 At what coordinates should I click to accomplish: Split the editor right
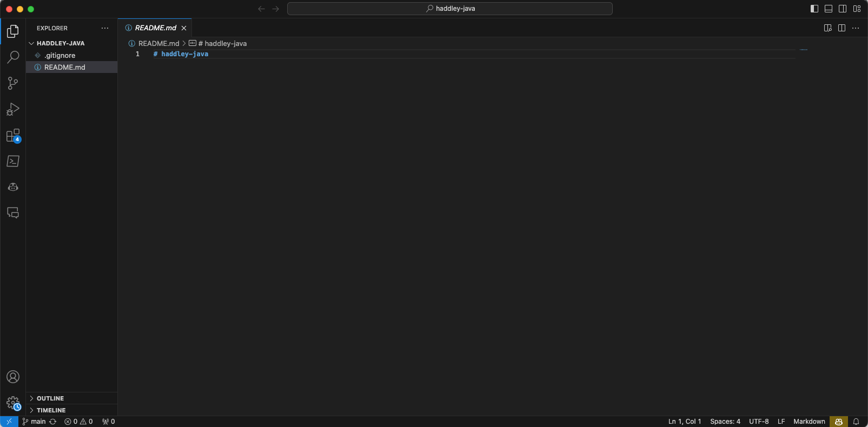pos(842,28)
